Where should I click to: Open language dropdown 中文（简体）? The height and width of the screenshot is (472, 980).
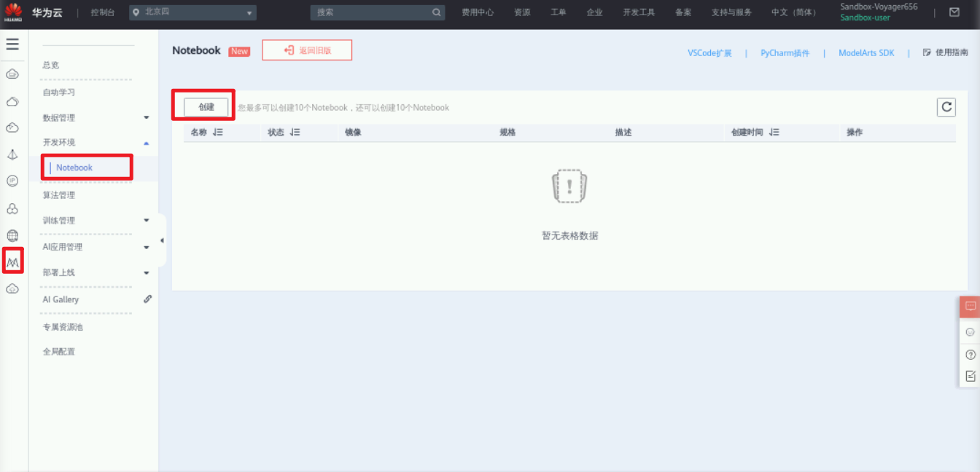794,12
